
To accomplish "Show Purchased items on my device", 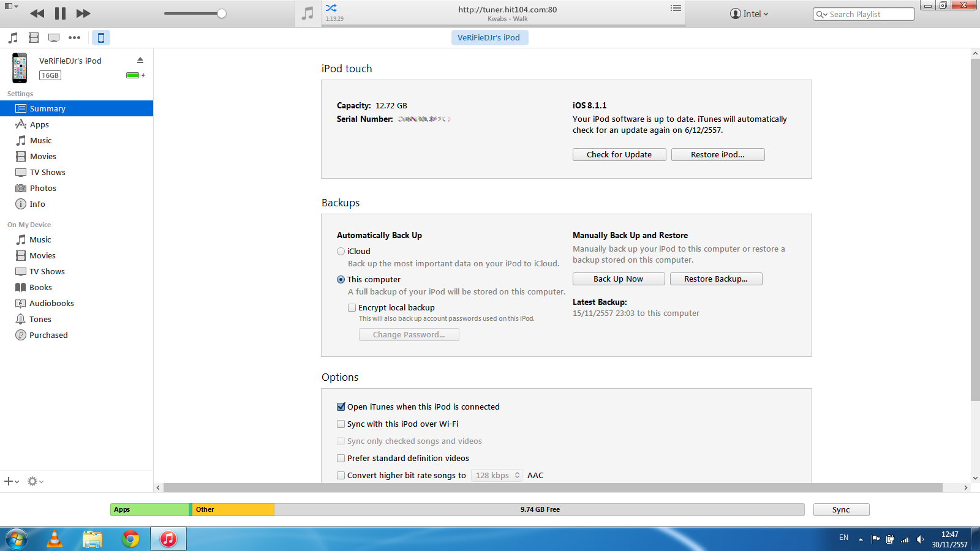I will [77, 335].
